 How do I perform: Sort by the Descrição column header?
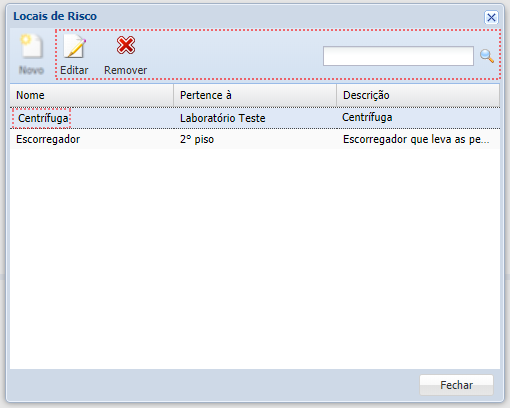(x=418, y=95)
